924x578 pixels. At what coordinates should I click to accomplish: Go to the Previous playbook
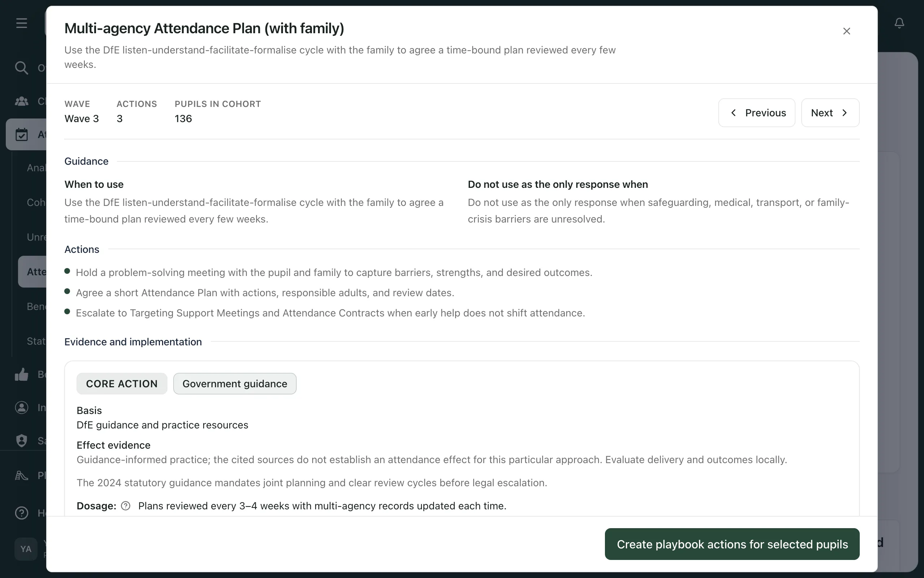click(x=757, y=113)
